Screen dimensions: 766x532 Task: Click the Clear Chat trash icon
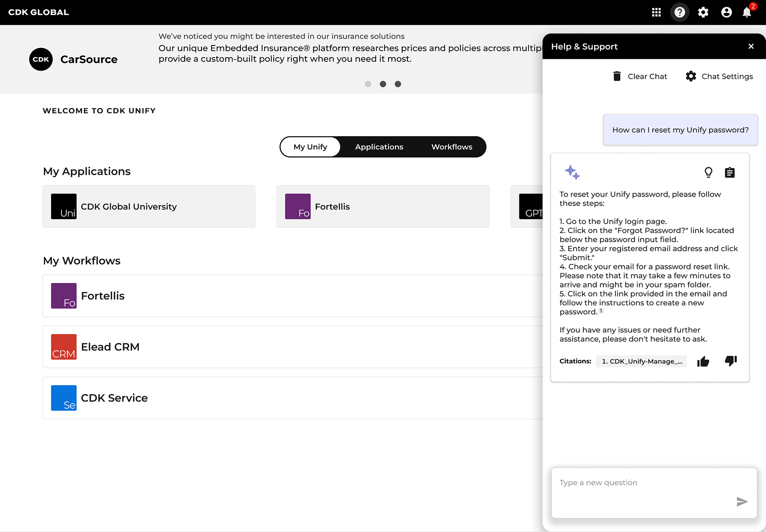point(617,76)
